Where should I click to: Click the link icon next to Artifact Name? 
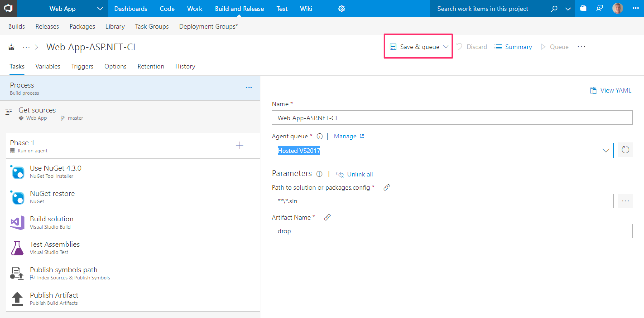coord(327,217)
